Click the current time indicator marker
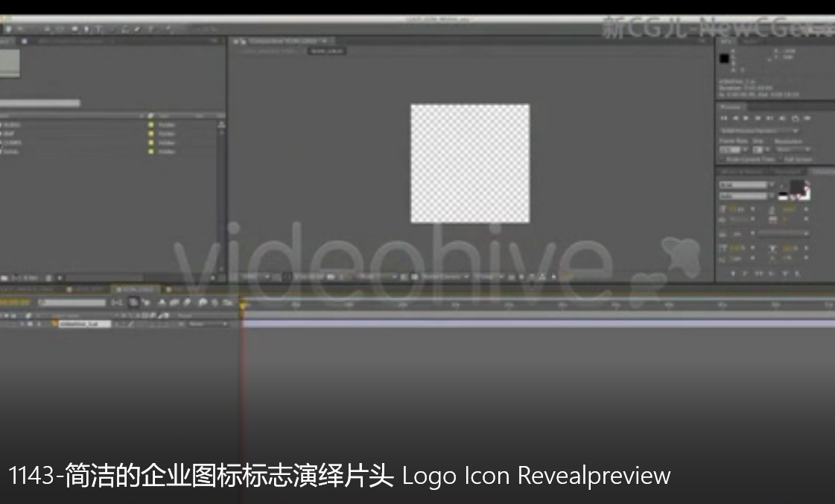Image resolution: width=835 pixels, height=504 pixels. (243, 305)
